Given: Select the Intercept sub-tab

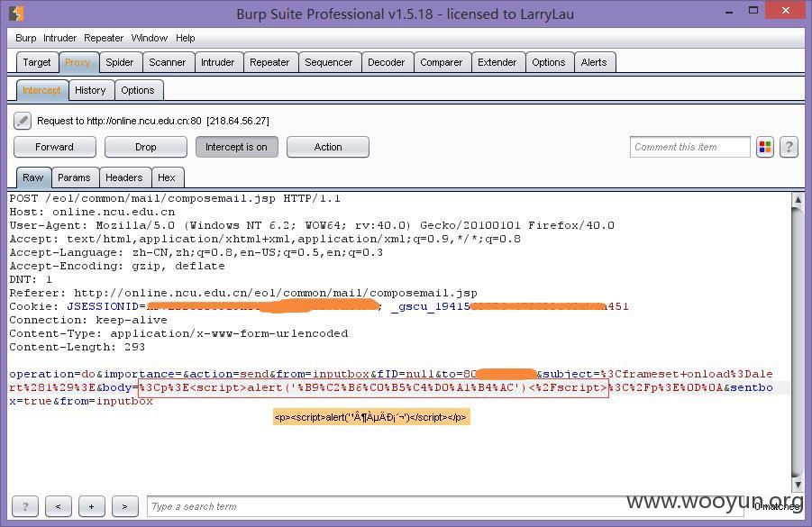Looking at the screenshot, I should [x=42, y=90].
